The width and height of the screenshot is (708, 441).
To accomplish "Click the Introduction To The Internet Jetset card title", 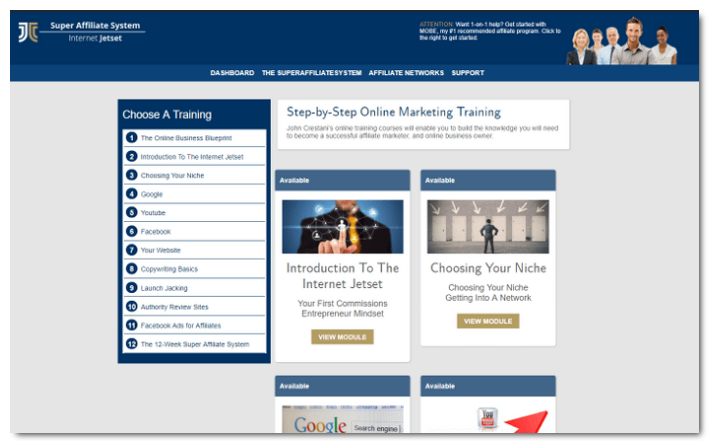I will pyautogui.click(x=342, y=276).
